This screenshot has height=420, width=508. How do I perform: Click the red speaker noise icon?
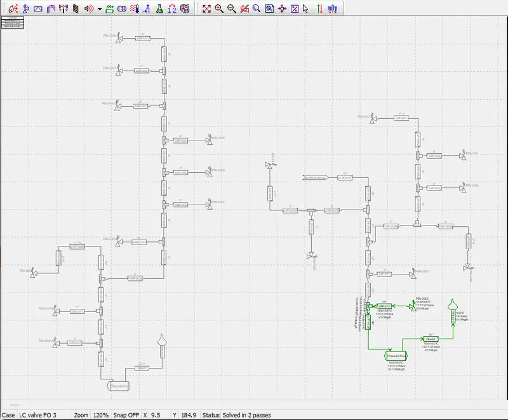coord(88,9)
